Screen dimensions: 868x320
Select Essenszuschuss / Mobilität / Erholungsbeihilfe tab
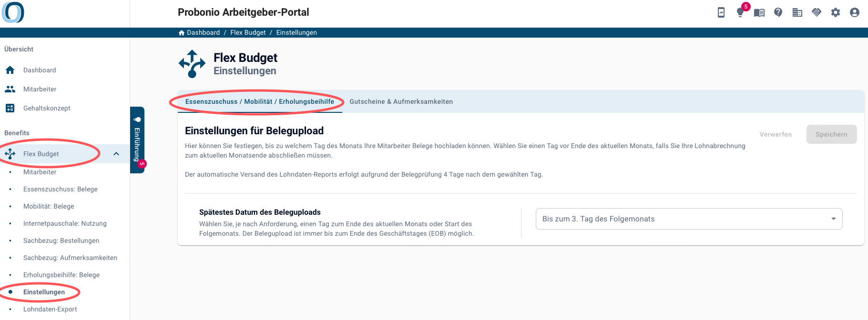pyautogui.click(x=260, y=101)
